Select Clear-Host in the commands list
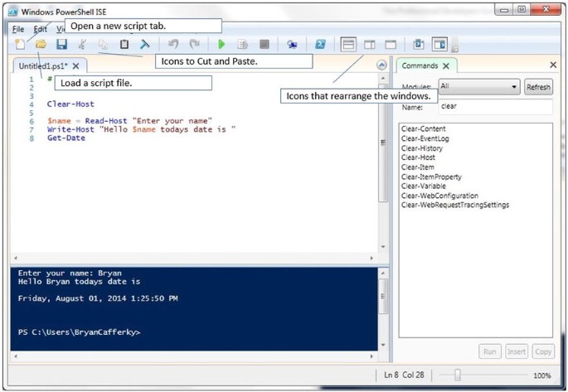The height and width of the screenshot is (392, 568). (418, 157)
